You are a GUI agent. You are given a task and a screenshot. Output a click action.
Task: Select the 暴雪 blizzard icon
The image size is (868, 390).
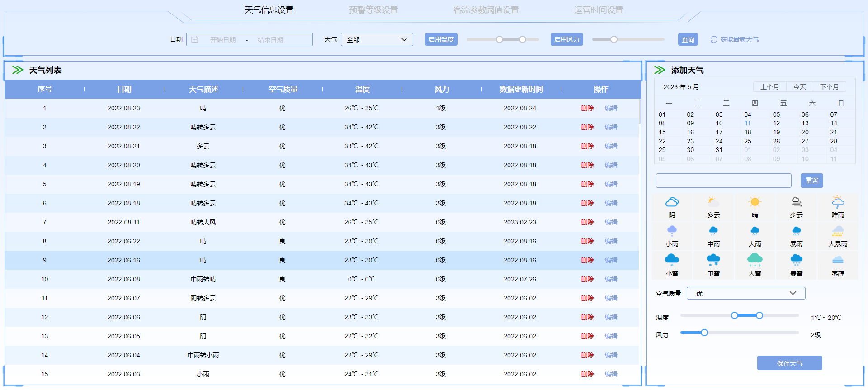tap(796, 260)
